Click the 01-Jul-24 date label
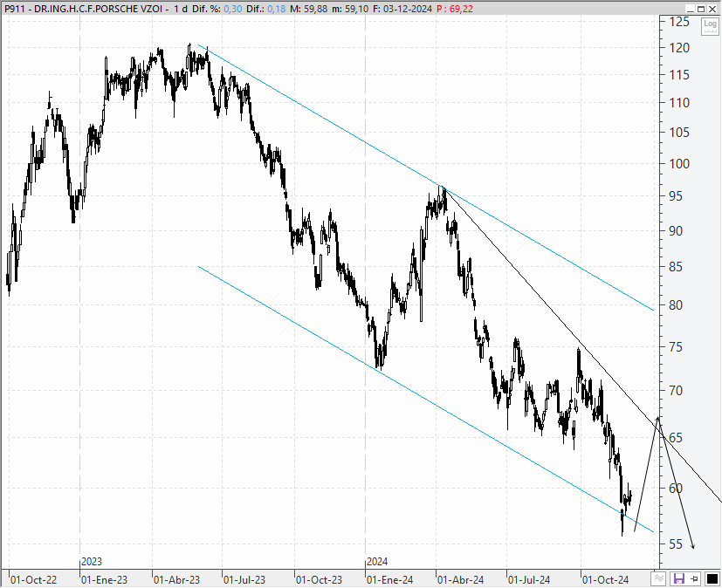The height and width of the screenshot is (588, 722). tap(529, 580)
